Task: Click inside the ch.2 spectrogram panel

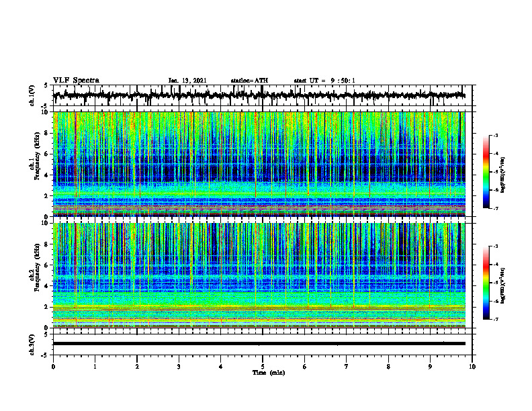Action: pyautogui.click(x=259, y=275)
